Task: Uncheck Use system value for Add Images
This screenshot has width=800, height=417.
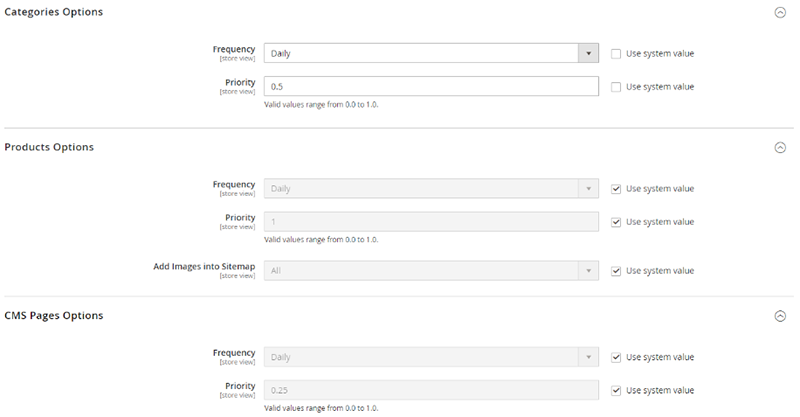Action: [616, 270]
